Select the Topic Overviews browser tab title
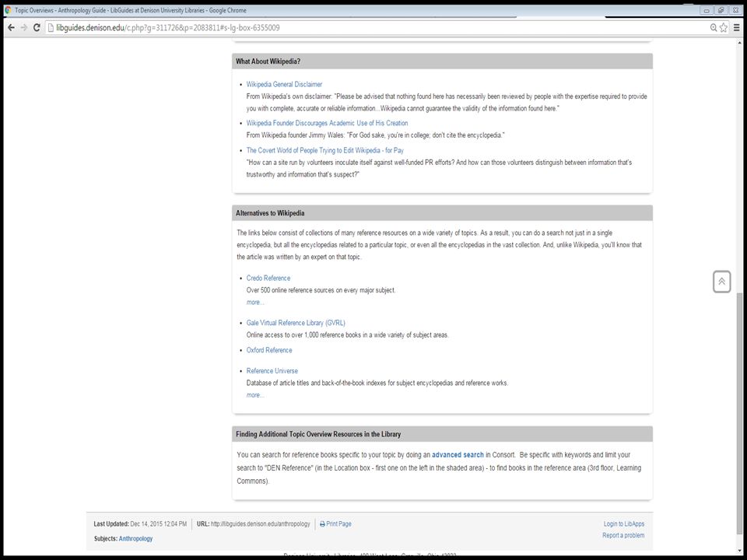The width and height of the screenshot is (747, 560). point(131,10)
